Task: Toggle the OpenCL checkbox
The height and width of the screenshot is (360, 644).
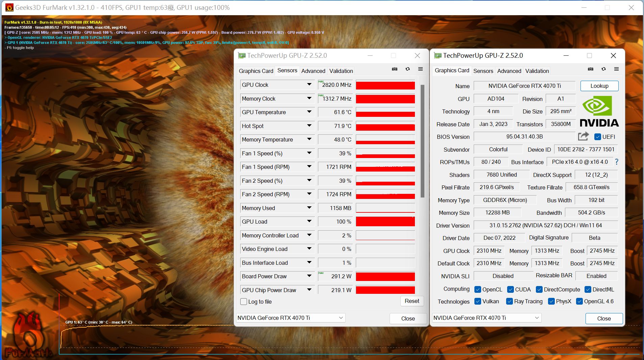Action: pos(477,289)
